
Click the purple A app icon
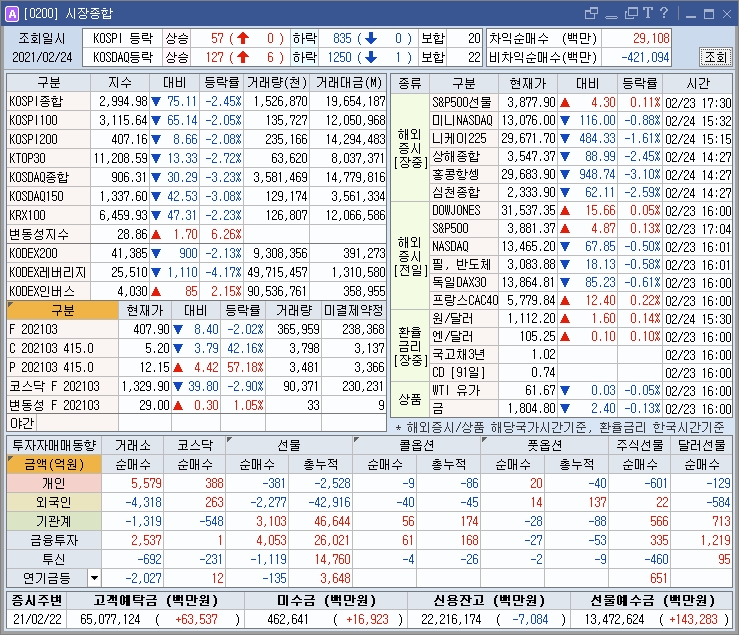pyautogui.click(x=12, y=14)
